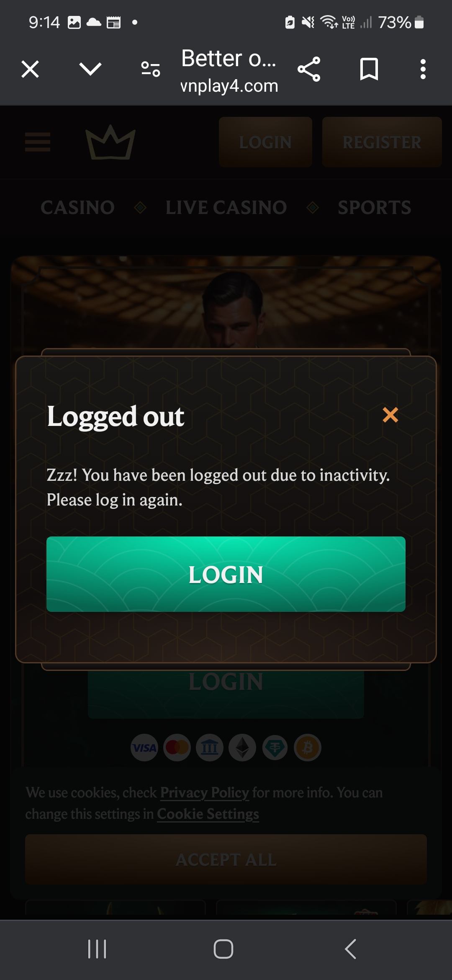
Task: Tap the Android home navigation button
Action: [223, 949]
